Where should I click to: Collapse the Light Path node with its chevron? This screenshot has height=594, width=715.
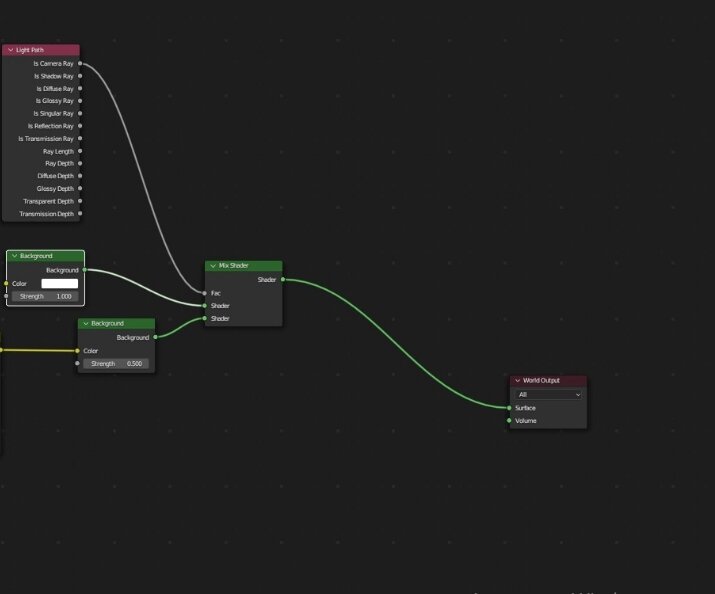[x=10, y=50]
